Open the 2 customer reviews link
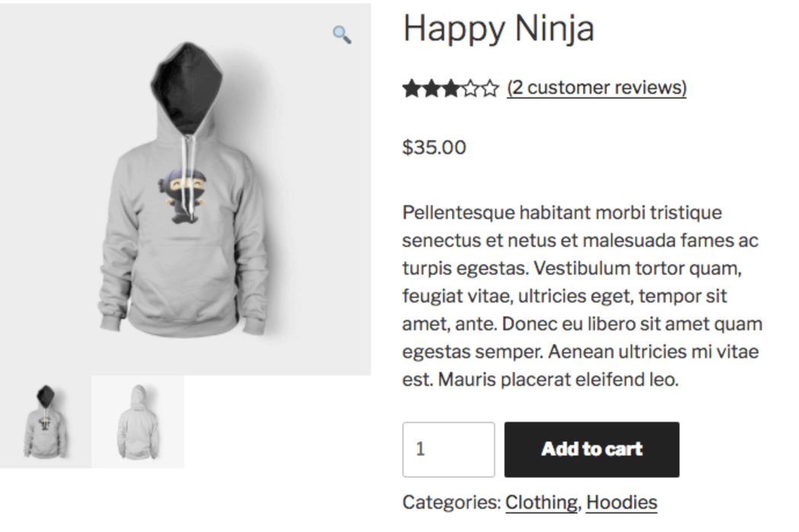799x532 pixels. pos(596,87)
